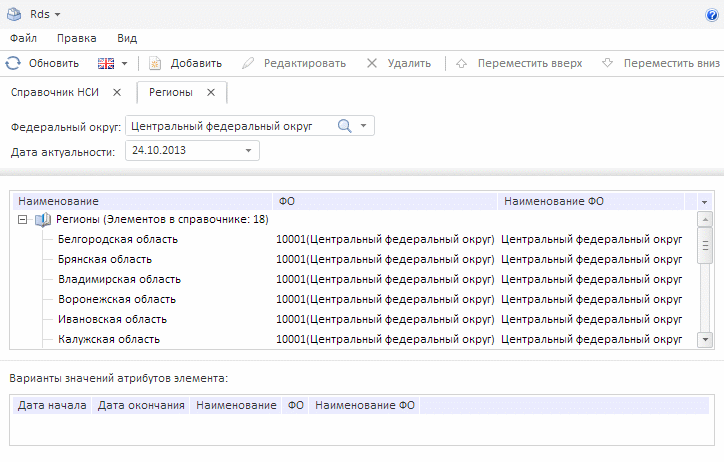The image size is (724, 462).
Task: Click the Refresh (Обновить) toolbar icon
Action: (13, 63)
